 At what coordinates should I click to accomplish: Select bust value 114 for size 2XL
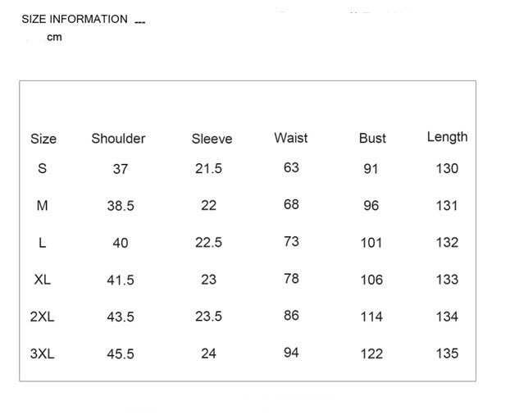tap(371, 317)
